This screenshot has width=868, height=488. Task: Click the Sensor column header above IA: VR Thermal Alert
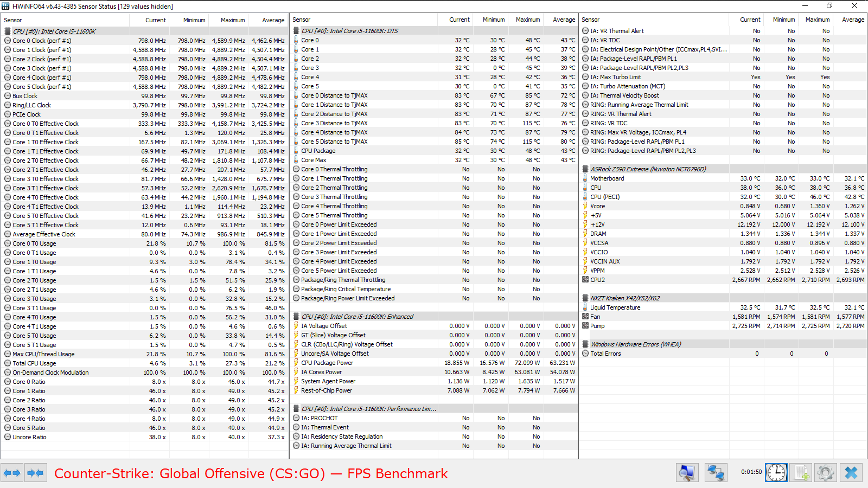(x=654, y=20)
